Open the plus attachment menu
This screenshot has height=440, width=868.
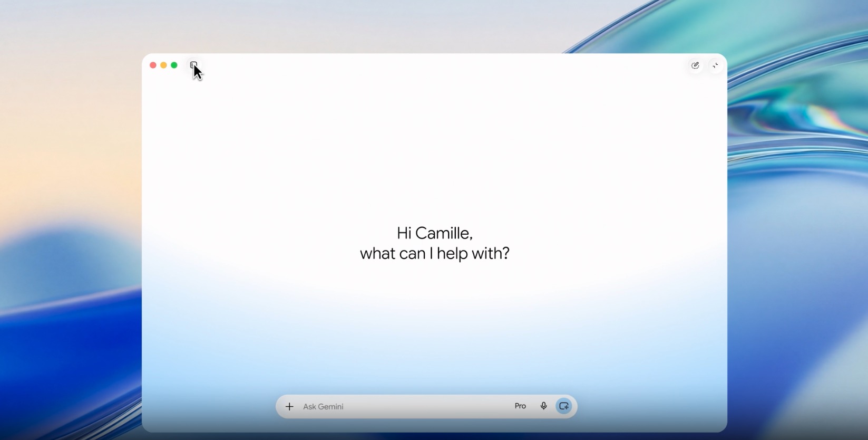click(289, 406)
